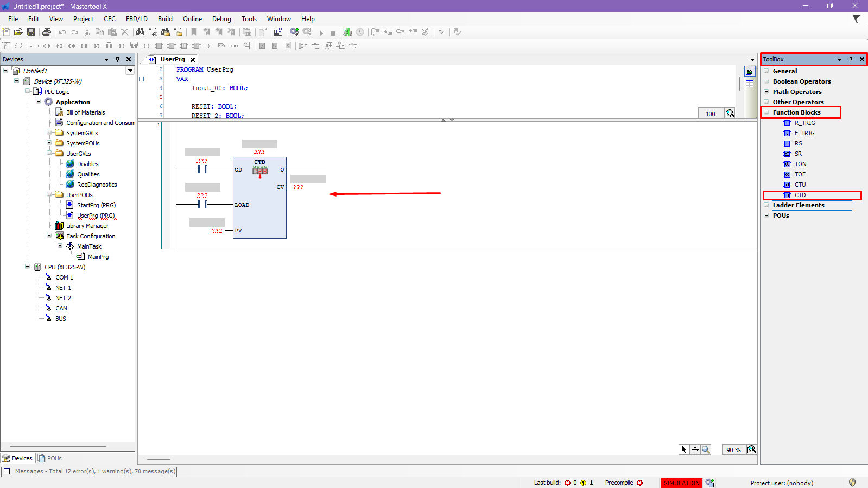868x488 pixels.
Task: Select the CTU counter in ToolBox
Action: pyautogui.click(x=800, y=185)
